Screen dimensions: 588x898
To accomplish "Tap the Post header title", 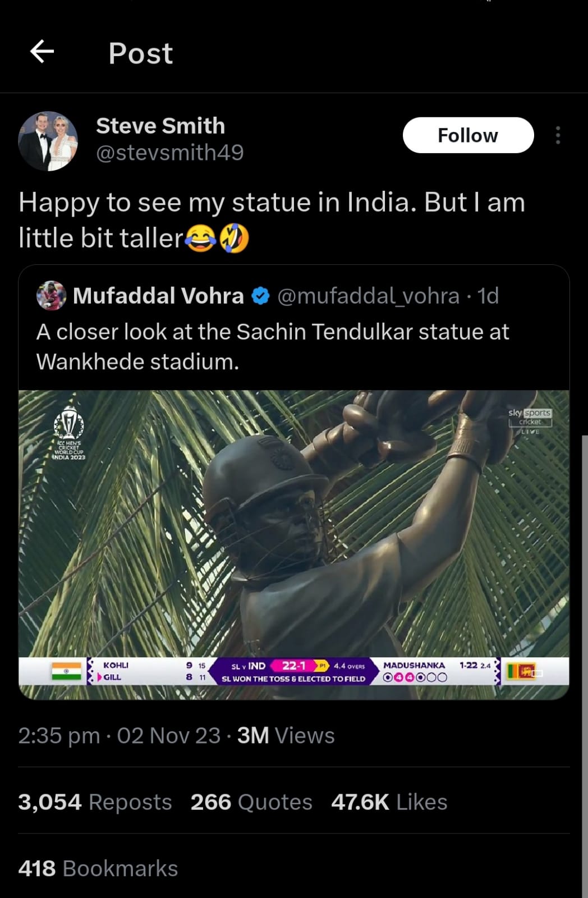I will [x=140, y=53].
